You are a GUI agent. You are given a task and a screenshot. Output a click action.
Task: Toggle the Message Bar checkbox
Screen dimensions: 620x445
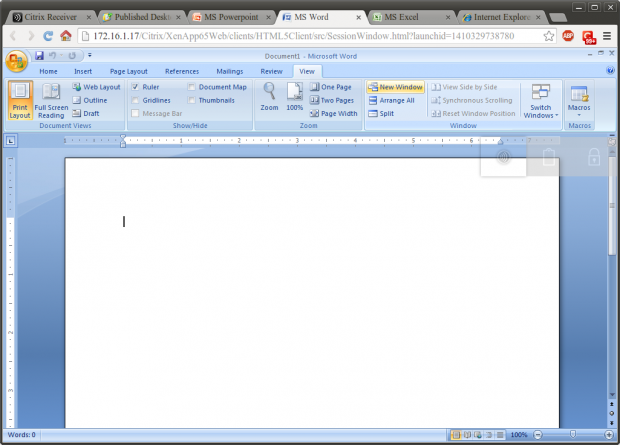[135, 114]
